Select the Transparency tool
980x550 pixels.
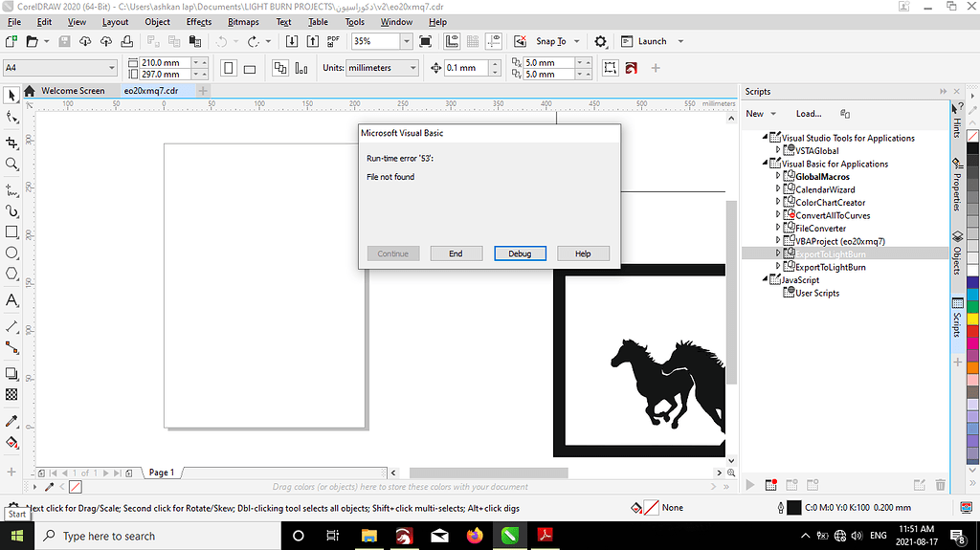(11, 394)
